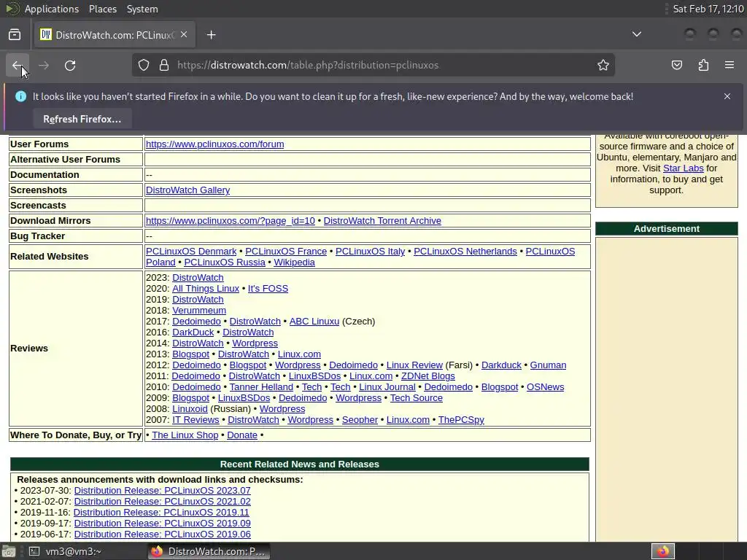Open the PCLinuxOS Denmark link

191,251
